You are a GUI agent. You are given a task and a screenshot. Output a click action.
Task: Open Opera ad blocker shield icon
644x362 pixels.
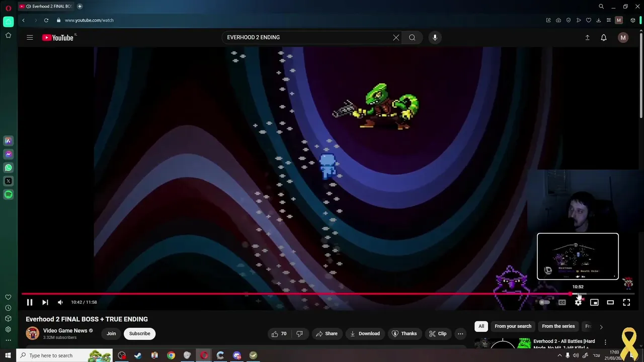point(569,20)
